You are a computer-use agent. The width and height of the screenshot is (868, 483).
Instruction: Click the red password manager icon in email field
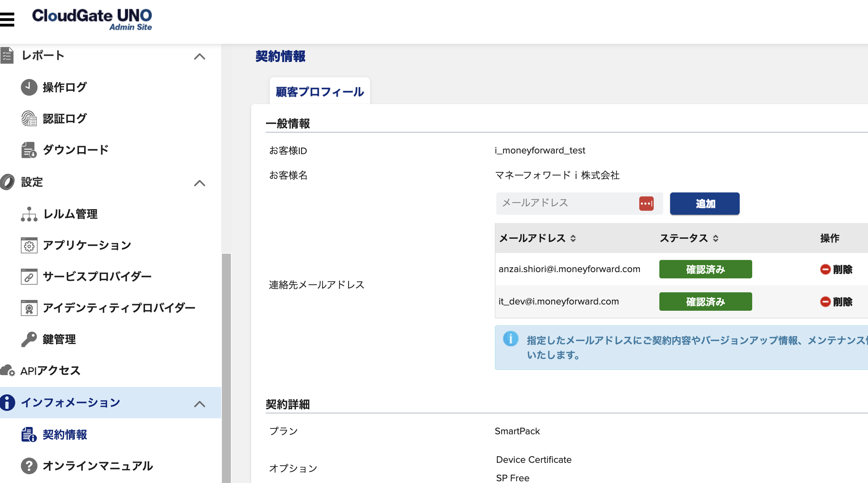tap(646, 204)
